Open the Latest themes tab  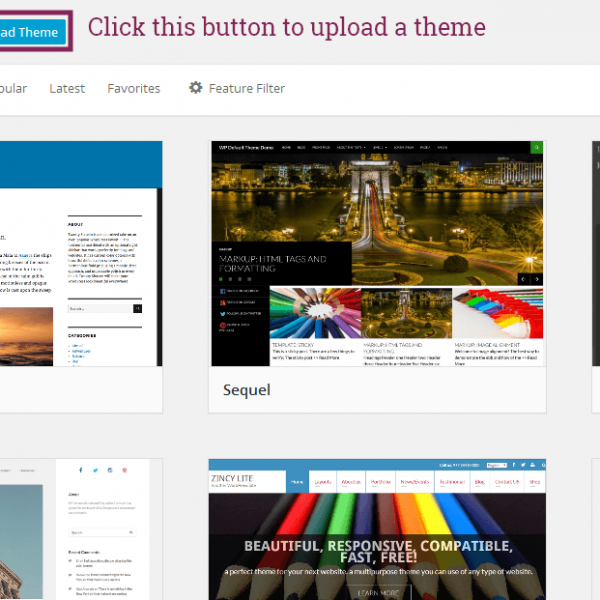[67, 88]
